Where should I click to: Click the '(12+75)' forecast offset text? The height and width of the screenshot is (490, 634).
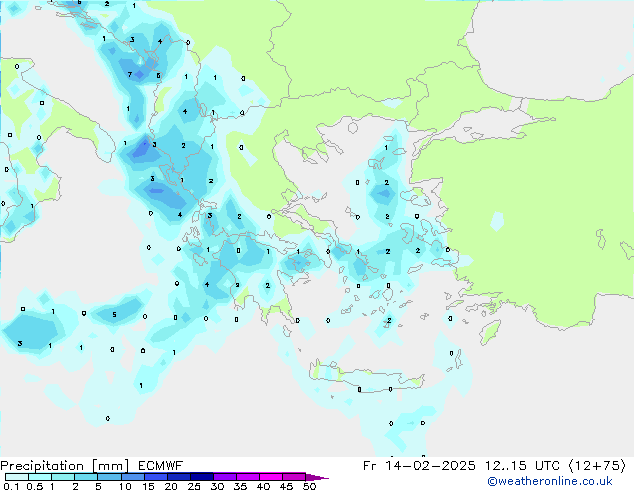pyautogui.click(x=598, y=466)
